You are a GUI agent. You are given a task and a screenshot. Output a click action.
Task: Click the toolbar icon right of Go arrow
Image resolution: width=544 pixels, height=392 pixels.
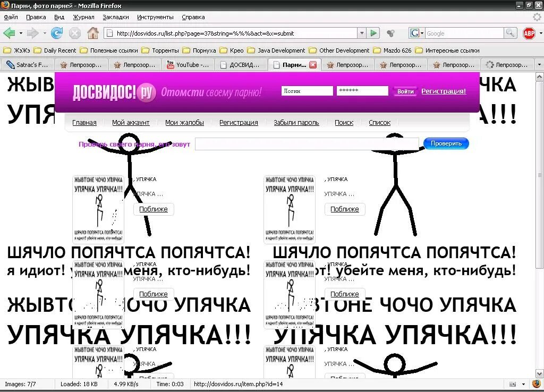pyautogui.click(x=391, y=33)
